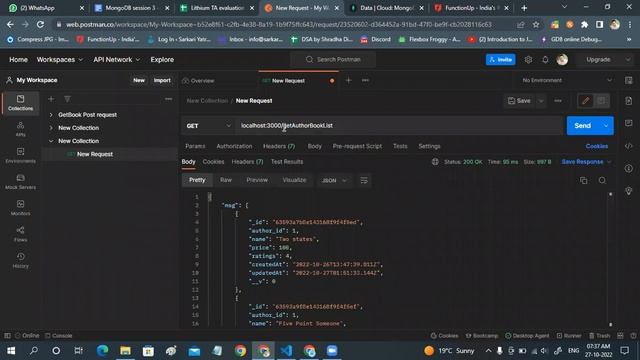The image size is (640, 360).
Task: Click the Search Postman box
Action: point(333,60)
